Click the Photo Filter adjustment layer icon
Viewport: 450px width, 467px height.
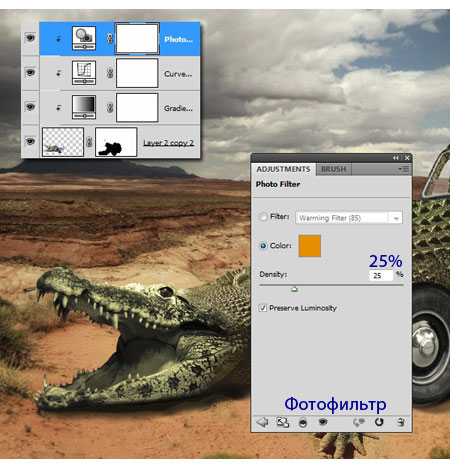pos(84,38)
